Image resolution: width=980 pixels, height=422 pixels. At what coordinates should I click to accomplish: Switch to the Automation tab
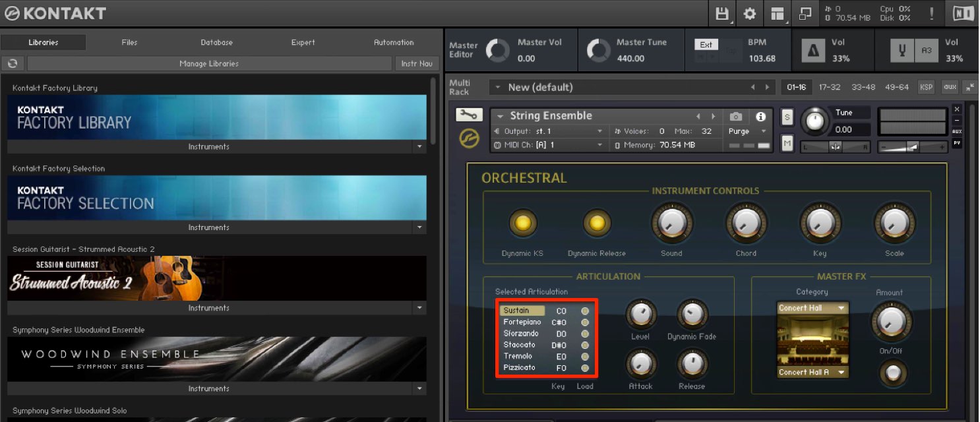click(x=394, y=42)
